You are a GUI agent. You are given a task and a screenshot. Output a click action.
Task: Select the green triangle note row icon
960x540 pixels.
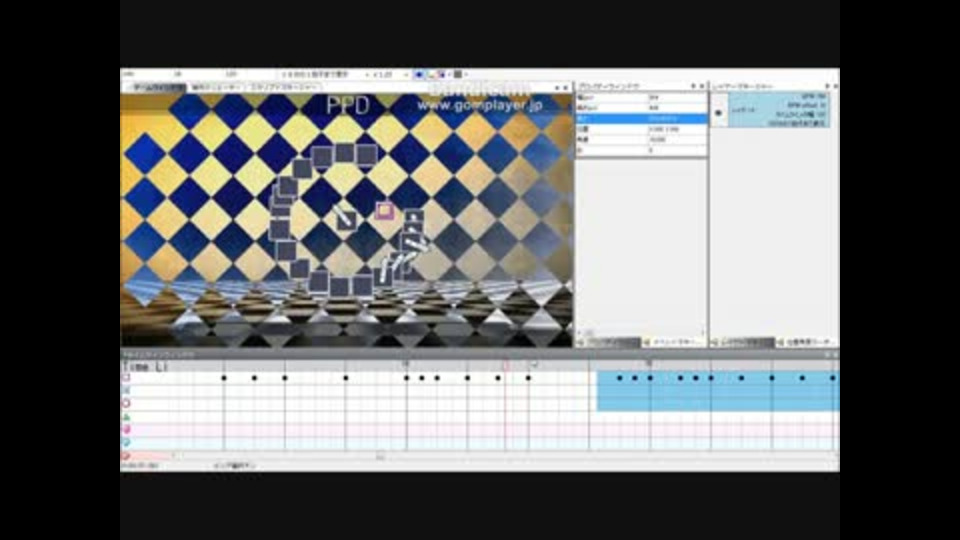click(x=126, y=417)
